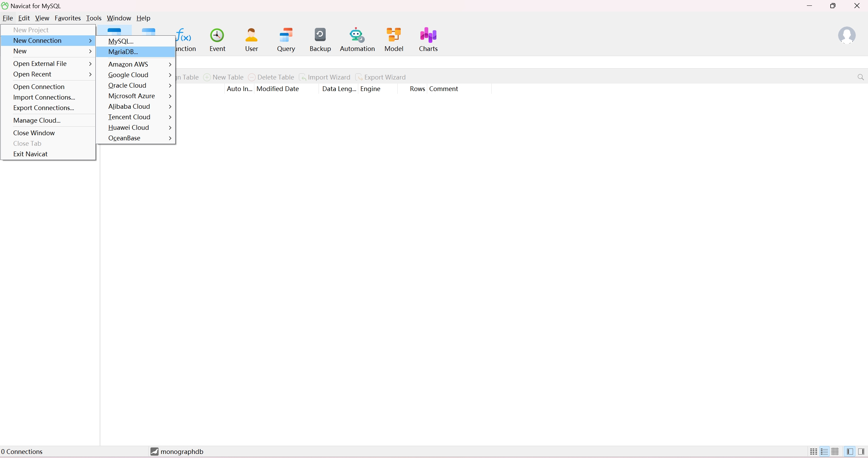Expand the Microsoft Azure submenu

click(x=135, y=96)
